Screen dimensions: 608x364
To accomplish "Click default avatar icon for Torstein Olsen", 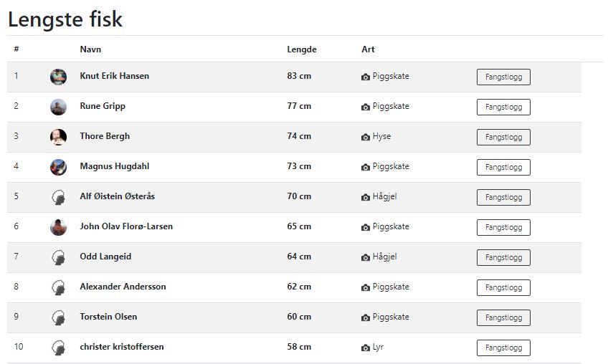I will pos(59,317).
